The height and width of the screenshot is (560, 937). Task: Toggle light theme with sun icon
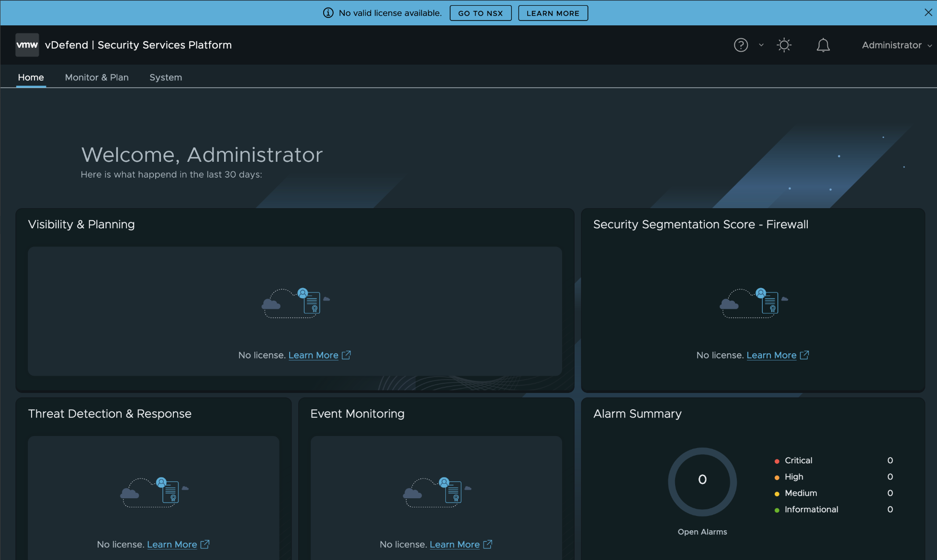[784, 45]
